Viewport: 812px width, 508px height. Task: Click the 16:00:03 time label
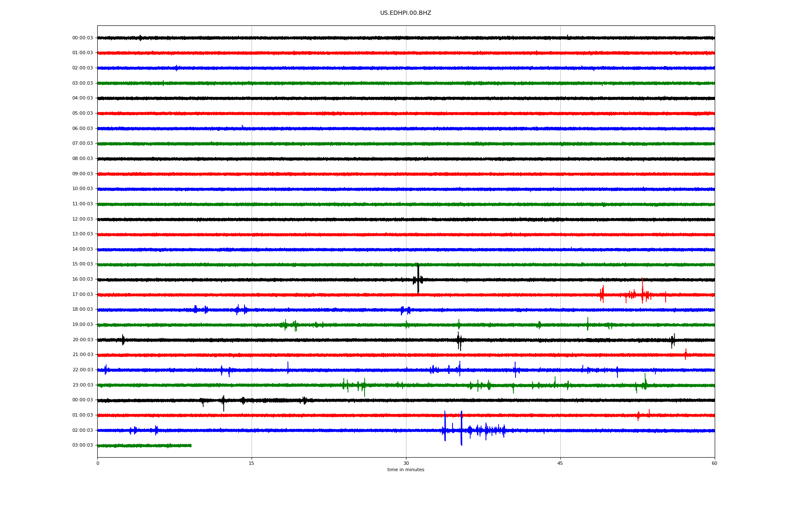tap(82, 279)
